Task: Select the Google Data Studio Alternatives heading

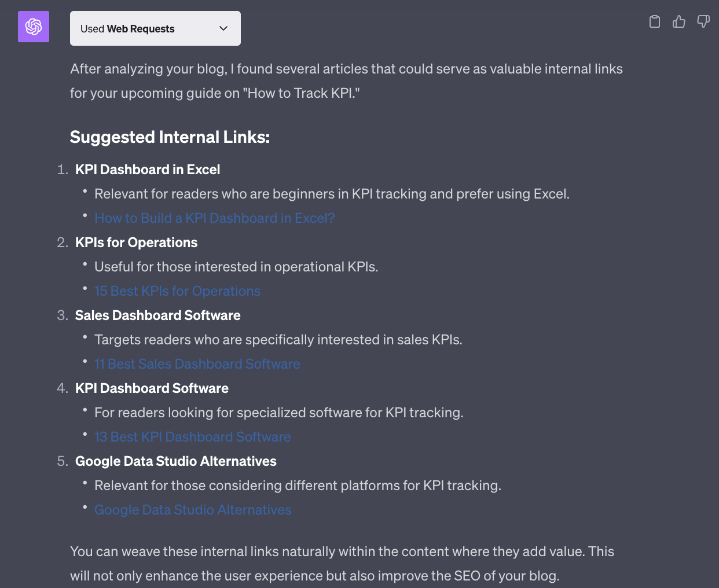Action: (176, 461)
